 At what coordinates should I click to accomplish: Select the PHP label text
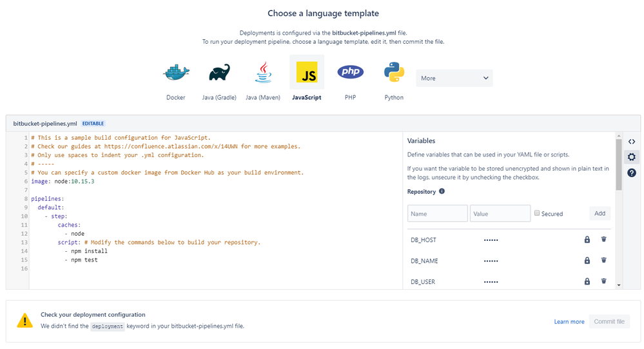pos(350,98)
